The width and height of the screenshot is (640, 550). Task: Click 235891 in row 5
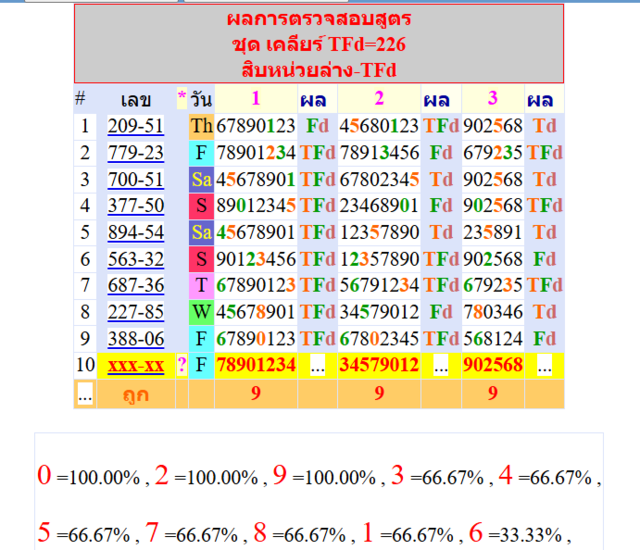tap(493, 233)
